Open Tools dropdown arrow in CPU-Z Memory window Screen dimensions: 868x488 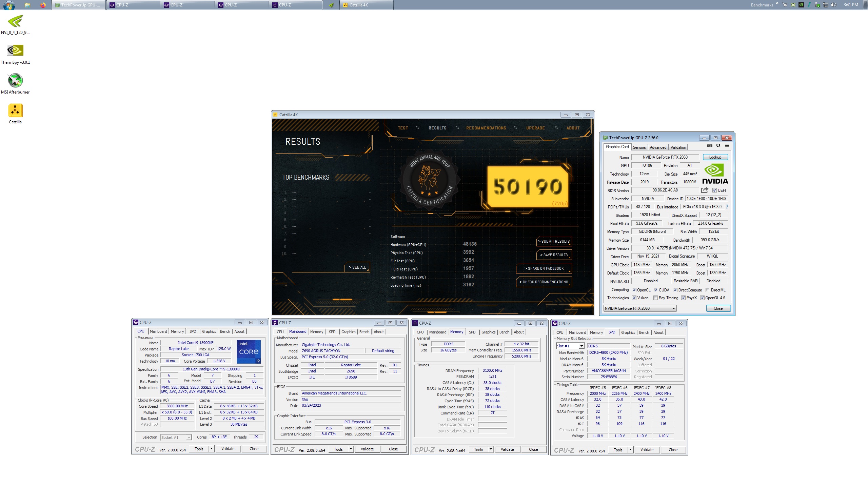click(x=491, y=449)
